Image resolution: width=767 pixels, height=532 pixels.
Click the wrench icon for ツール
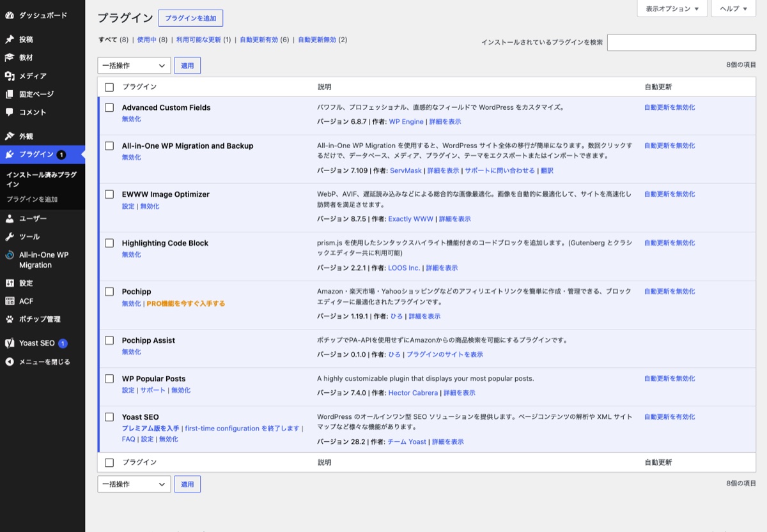click(x=10, y=236)
